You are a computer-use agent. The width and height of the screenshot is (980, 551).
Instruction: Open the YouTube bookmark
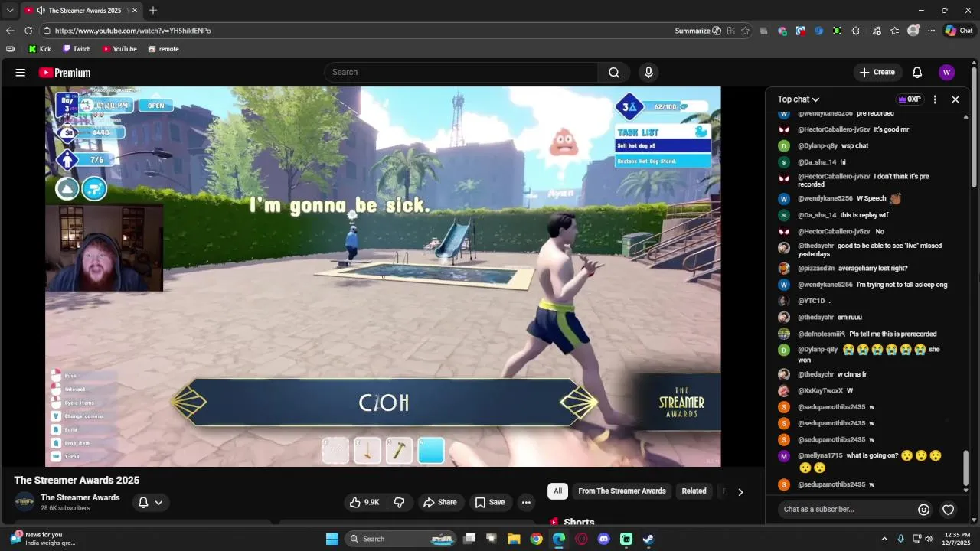coord(119,49)
